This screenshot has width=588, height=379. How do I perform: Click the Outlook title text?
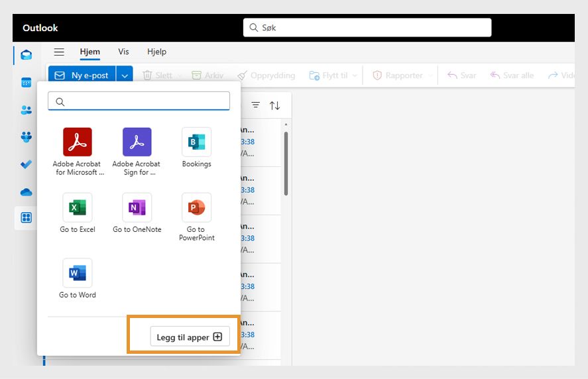pos(40,28)
